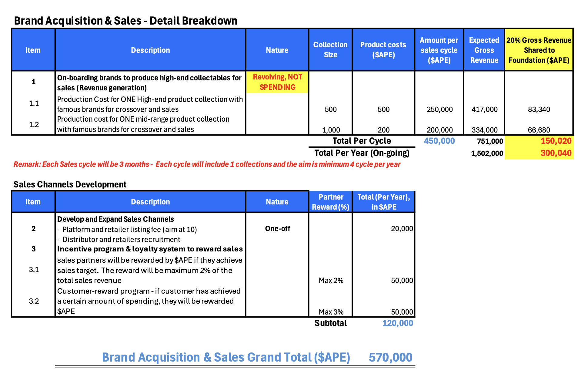Select the Max 2% reward cell
This screenshot has width=588, height=384.
coord(331,280)
